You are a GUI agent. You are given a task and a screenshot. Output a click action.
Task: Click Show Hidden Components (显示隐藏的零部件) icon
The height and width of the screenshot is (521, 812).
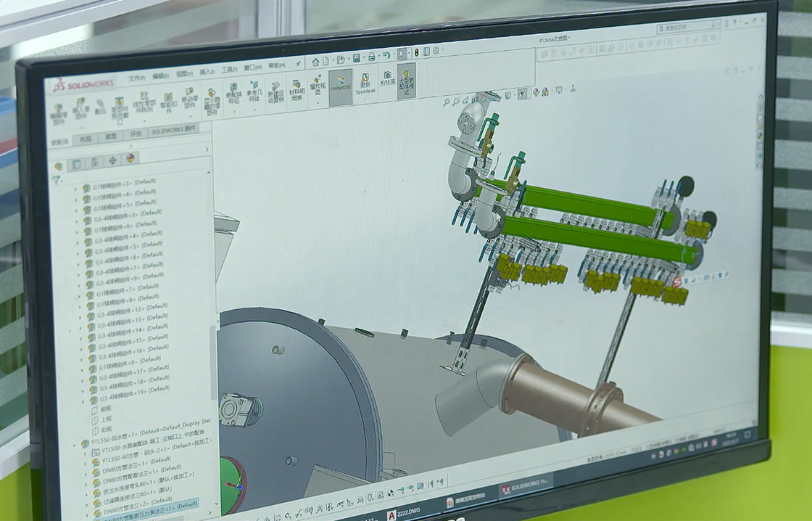tap(212, 102)
